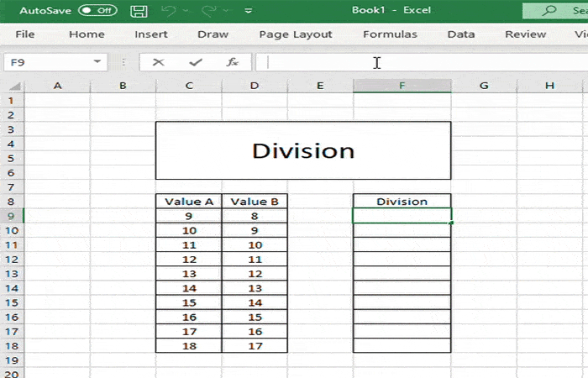Click cell C18 with value 18
This screenshot has width=588, height=378.
click(189, 346)
